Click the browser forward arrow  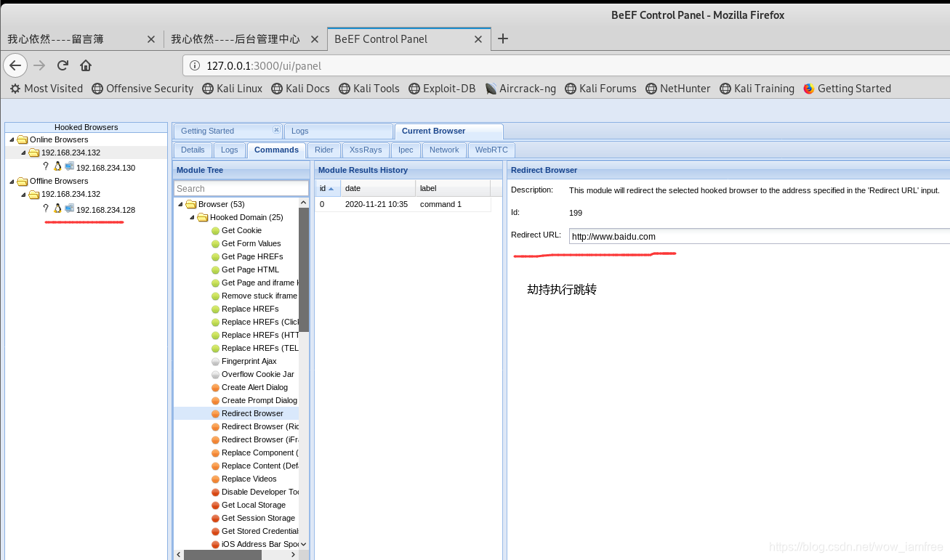tap(39, 65)
